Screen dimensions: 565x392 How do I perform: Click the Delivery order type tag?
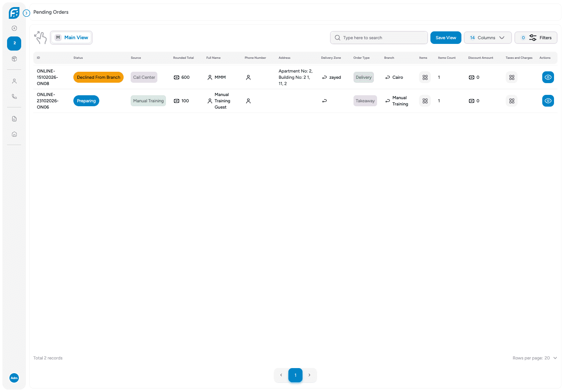(x=364, y=77)
